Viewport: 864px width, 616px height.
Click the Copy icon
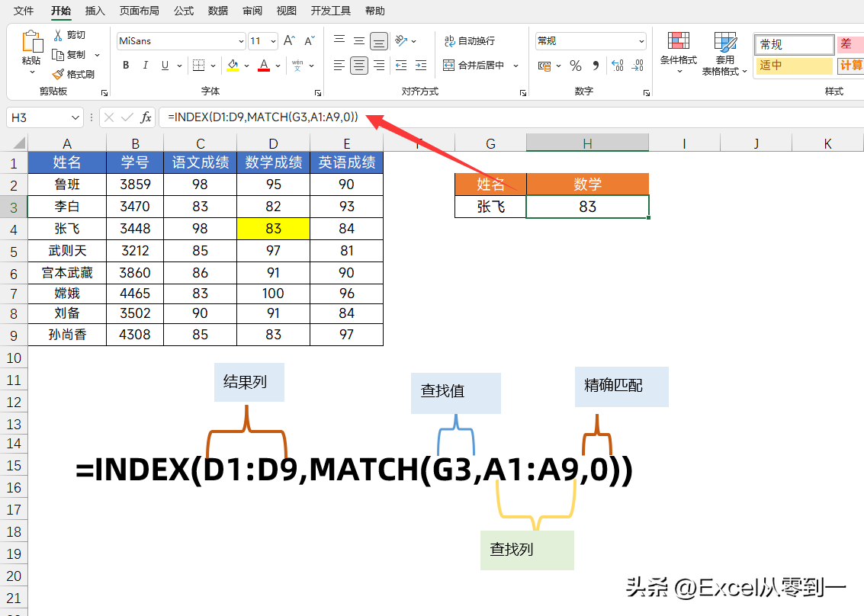58,55
